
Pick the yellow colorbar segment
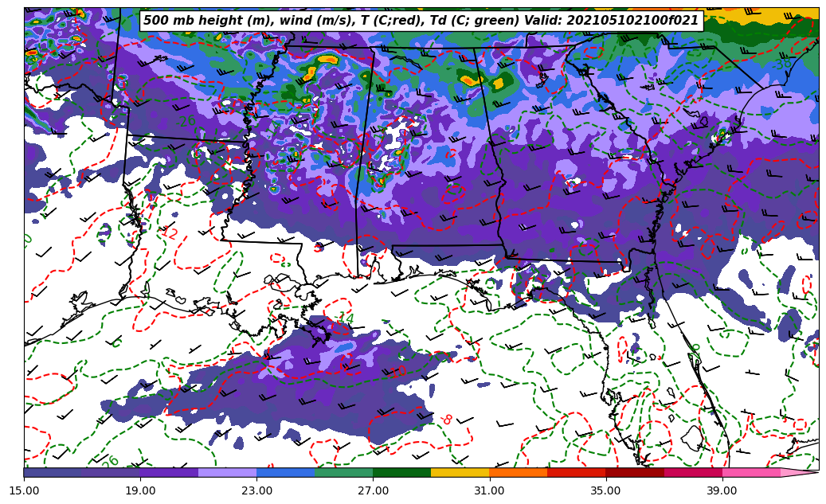pyautogui.click(x=460, y=473)
